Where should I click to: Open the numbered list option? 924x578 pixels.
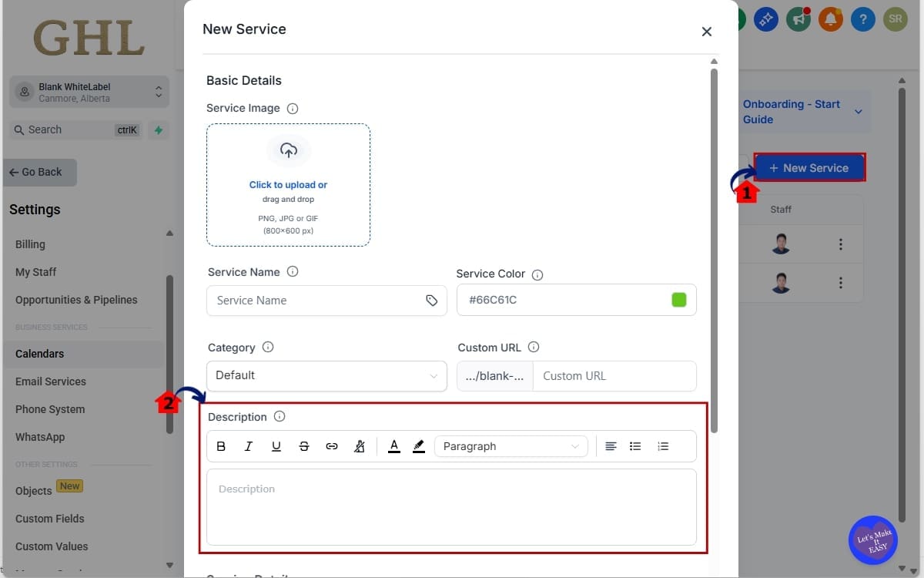[x=663, y=445]
